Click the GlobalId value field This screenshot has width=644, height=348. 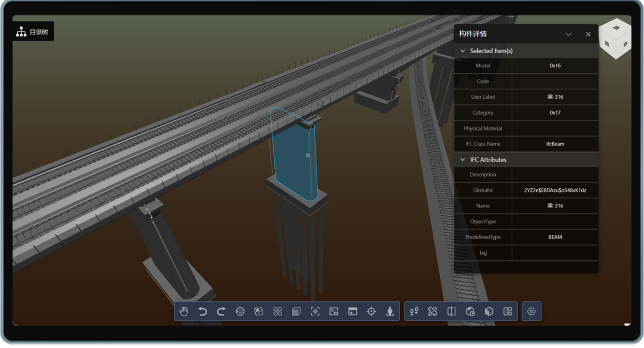[555, 190]
